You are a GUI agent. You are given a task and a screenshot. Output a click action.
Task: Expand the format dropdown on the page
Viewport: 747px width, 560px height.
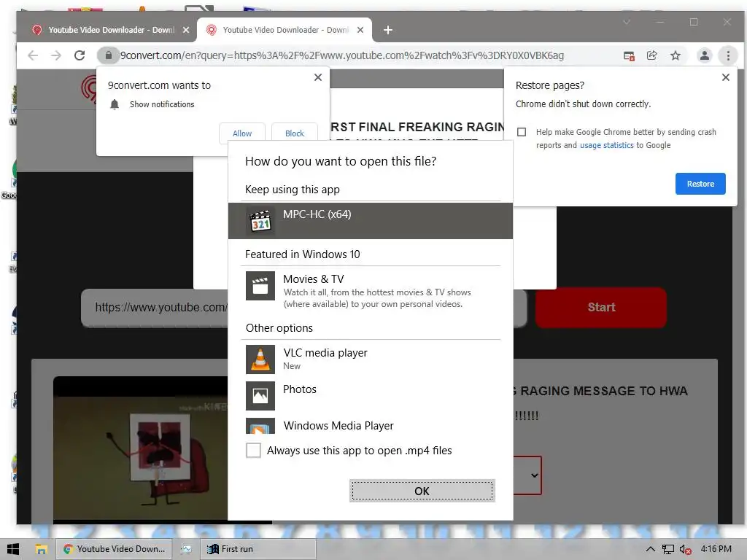535,475
